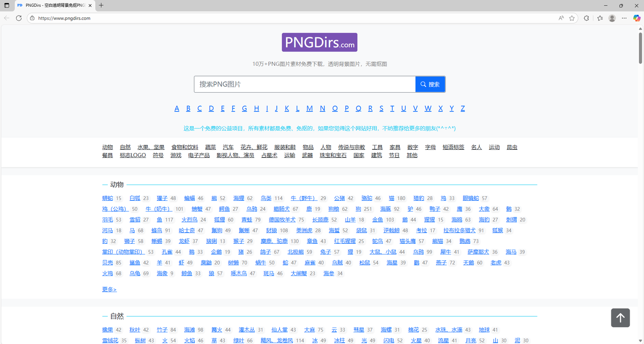Open the 影视人物、演员 category
The width and height of the screenshot is (644, 344).
tap(235, 155)
